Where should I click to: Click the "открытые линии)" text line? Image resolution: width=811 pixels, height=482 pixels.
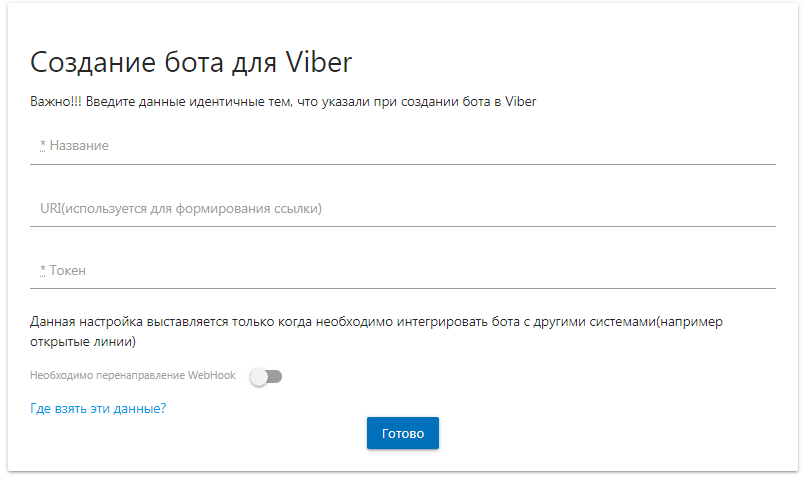83,342
